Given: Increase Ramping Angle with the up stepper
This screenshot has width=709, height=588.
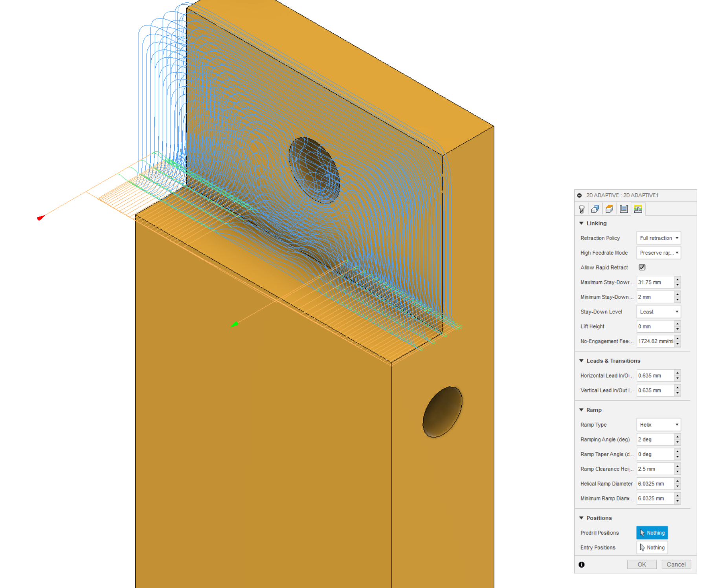Looking at the screenshot, I should point(677,437).
